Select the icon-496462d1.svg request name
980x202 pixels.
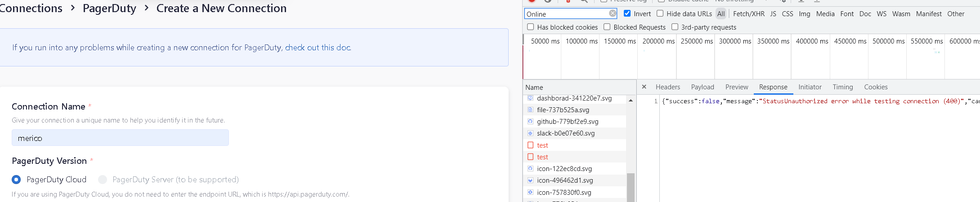coord(565,180)
